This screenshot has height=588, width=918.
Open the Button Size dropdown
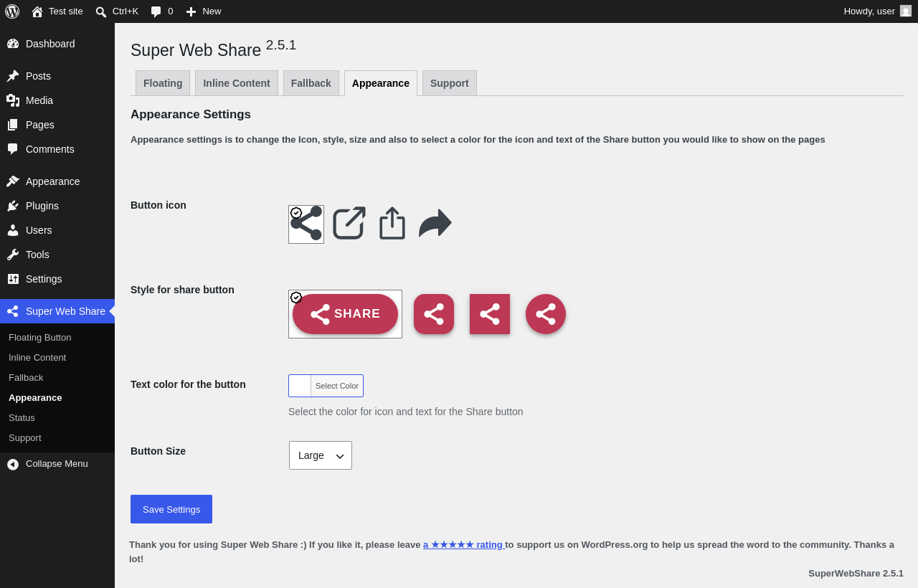point(321,455)
